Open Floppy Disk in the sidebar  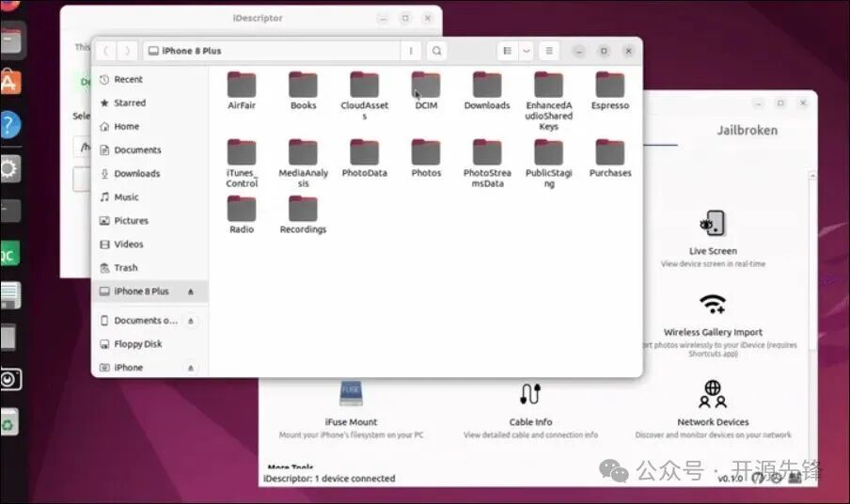(150, 344)
